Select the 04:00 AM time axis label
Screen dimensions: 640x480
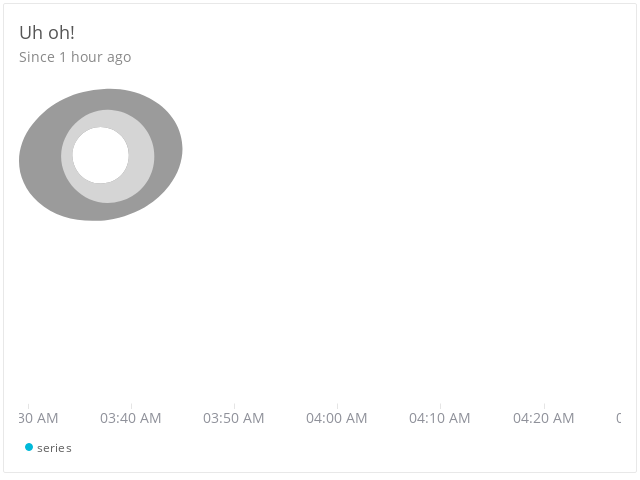tap(337, 418)
